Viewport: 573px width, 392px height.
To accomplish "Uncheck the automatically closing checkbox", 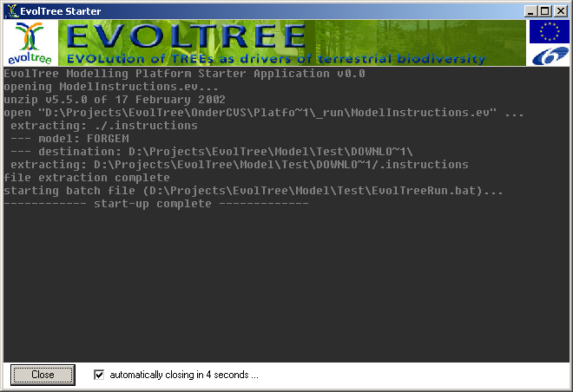I will click(x=99, y=375).
